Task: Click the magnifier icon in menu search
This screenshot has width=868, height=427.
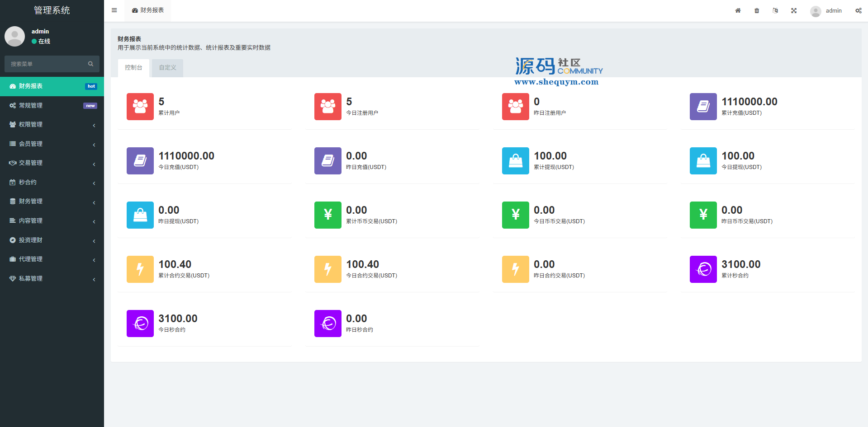Action: click(90, 64)
